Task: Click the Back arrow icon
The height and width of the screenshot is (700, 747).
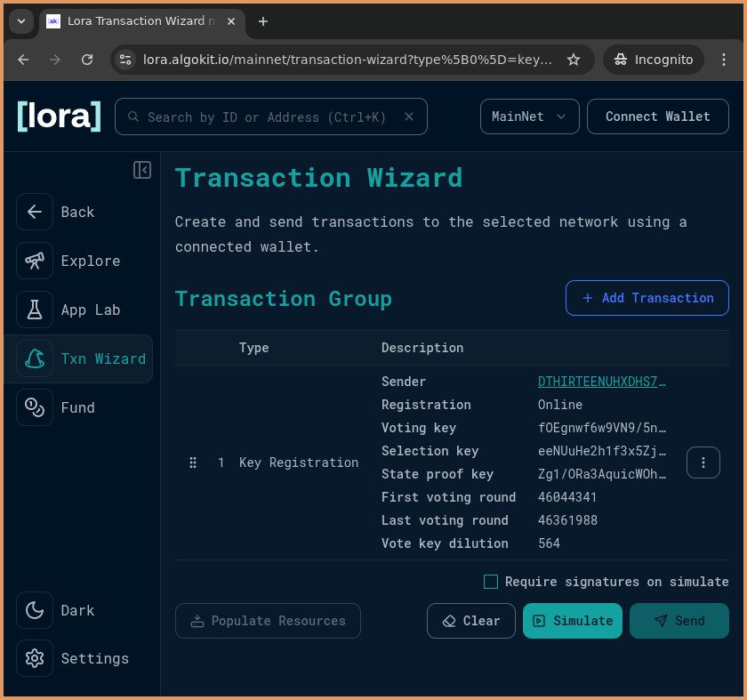Action: 35,212
